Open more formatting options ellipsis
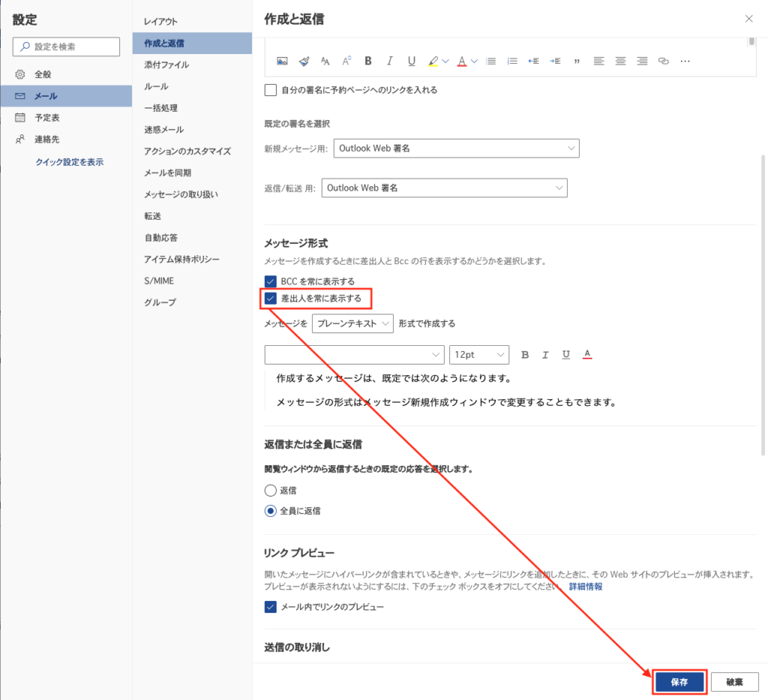Viewport: 768px width, 700px height. pyautogui.click(x=685, y=61)
